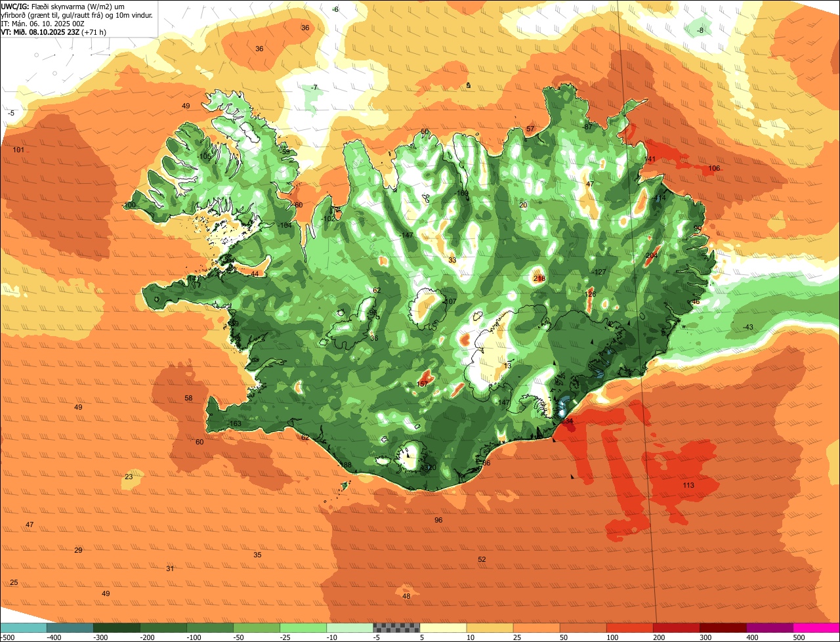This screenshot has width=840, height=642.
Task: Click the 20 value in northern Iceland
Action: click(523, 205)
